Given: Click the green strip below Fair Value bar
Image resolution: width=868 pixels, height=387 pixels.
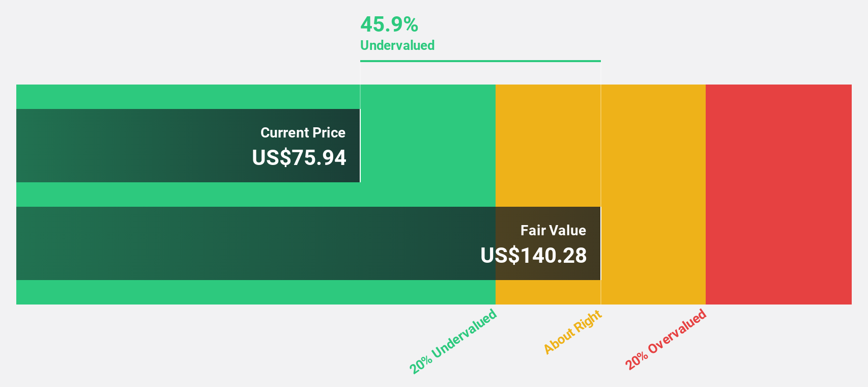Looking at the screenshot, I should point(254,292).
